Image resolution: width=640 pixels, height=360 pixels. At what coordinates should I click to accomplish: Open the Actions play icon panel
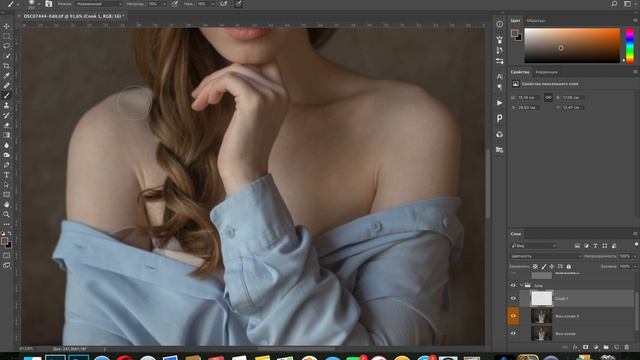tap(500, 103)
